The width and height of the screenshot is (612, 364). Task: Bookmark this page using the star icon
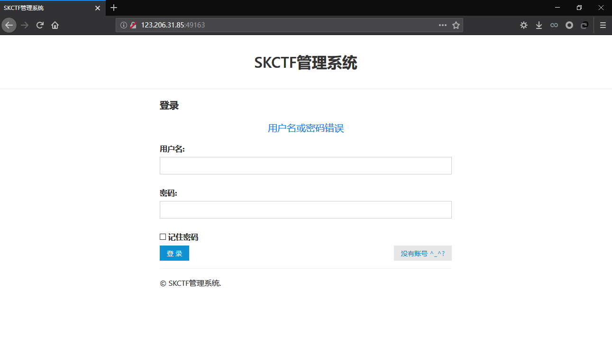coord(455,25)
